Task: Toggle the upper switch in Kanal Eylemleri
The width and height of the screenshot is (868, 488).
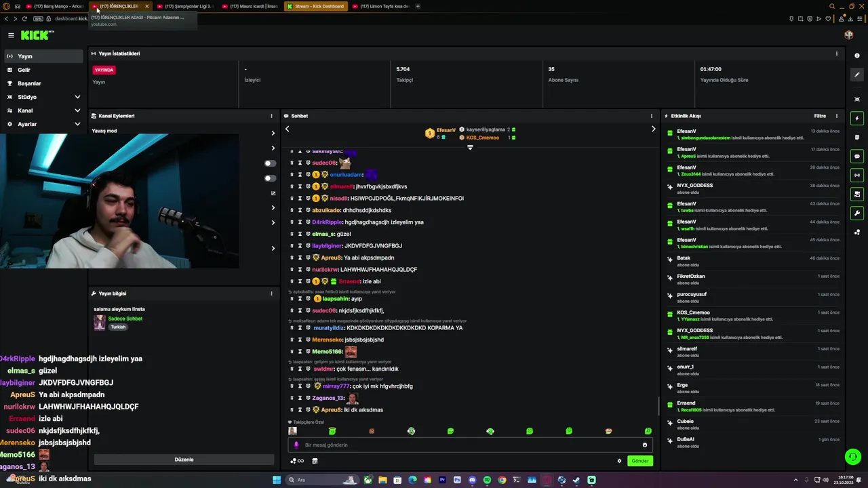Action: (270, 163)
